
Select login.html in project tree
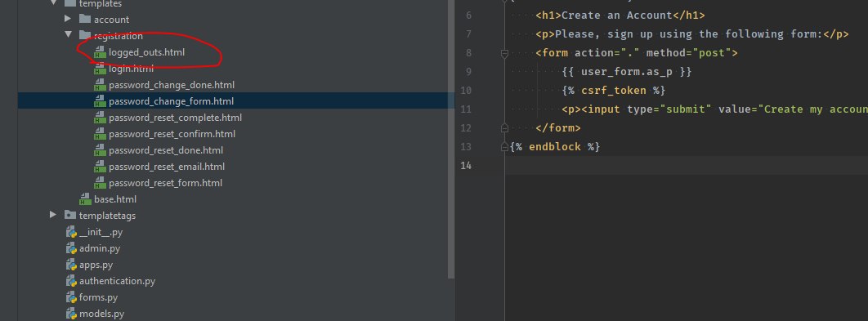(x=132, y=69)
